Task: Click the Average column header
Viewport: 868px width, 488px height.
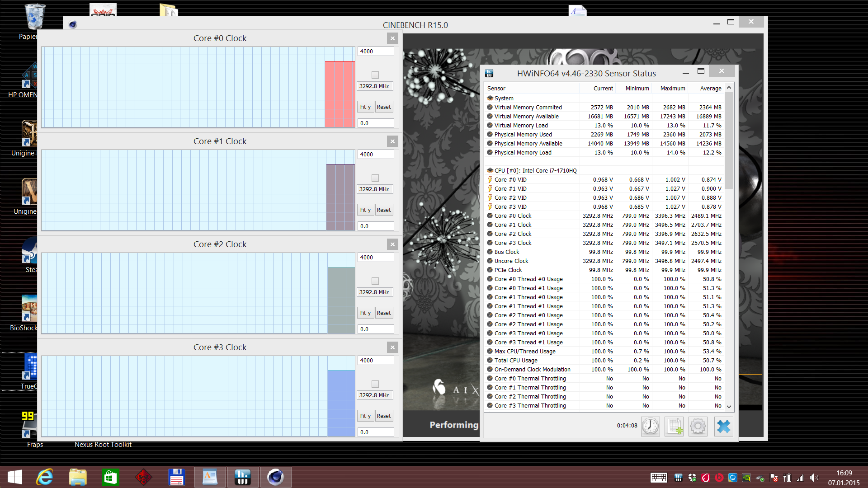Action: coord(706,89)
